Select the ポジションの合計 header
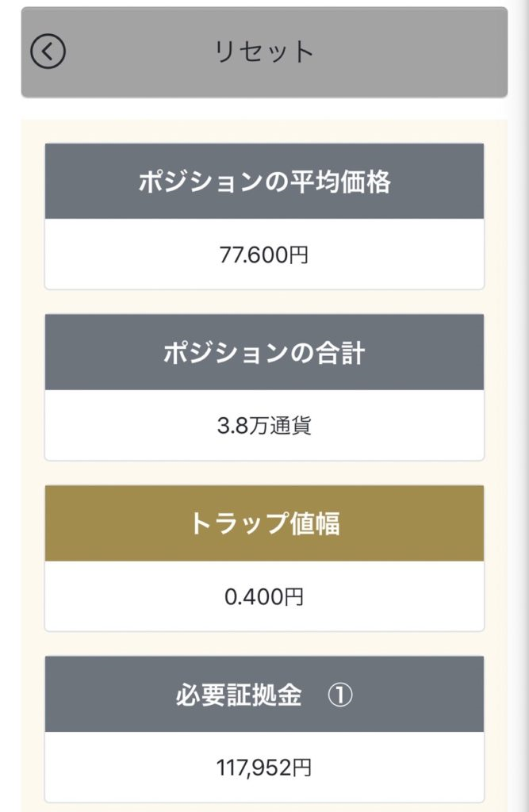The image size is (529, 812). [264, 353]
